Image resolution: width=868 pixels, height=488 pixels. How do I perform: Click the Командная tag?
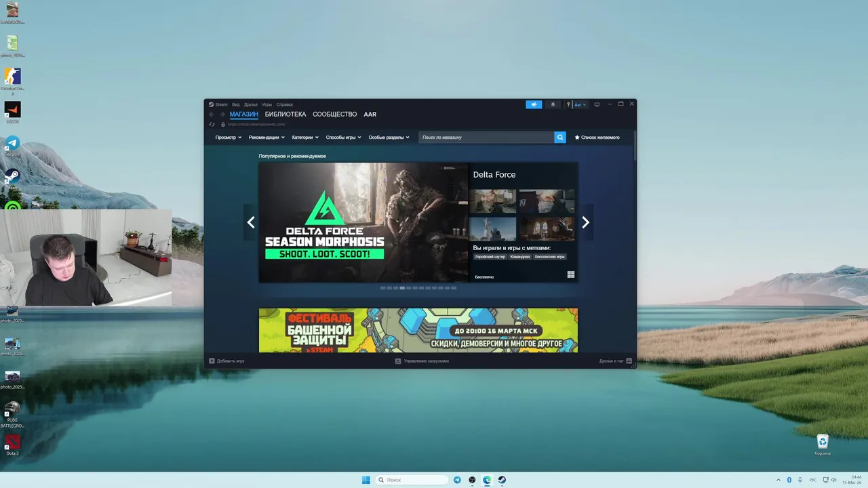coord(520,257)
